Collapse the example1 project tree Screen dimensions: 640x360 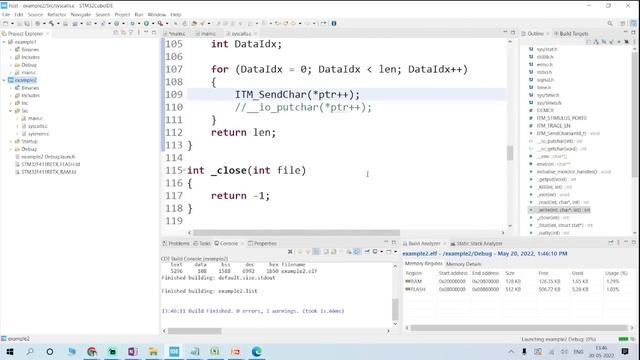pos(4,42)
